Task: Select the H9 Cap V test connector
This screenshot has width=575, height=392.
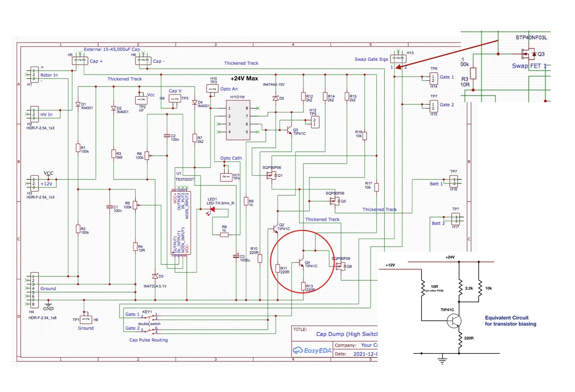Action: coord(175,99)
